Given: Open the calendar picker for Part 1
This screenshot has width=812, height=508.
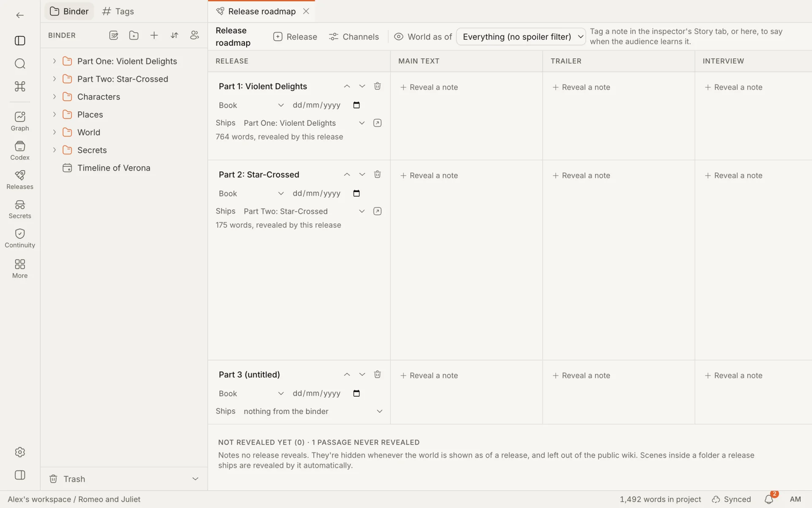Looking at the screenshot, I should (357, 105).
